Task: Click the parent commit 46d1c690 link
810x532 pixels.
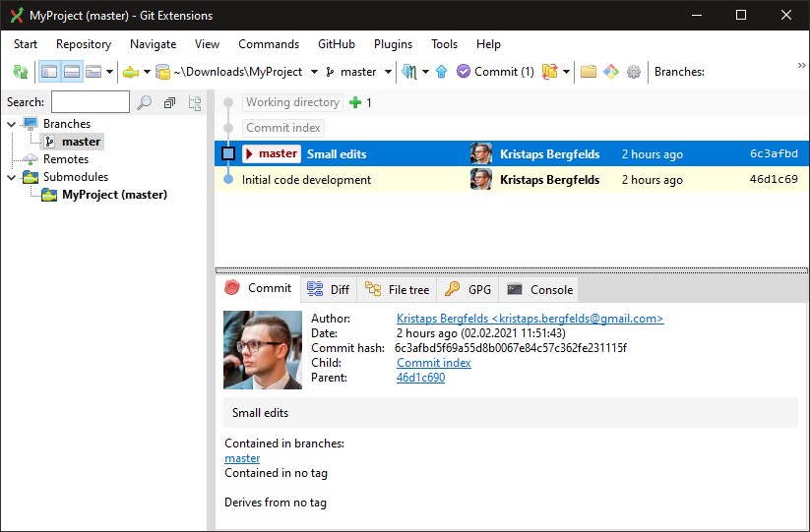Action: 420,378
